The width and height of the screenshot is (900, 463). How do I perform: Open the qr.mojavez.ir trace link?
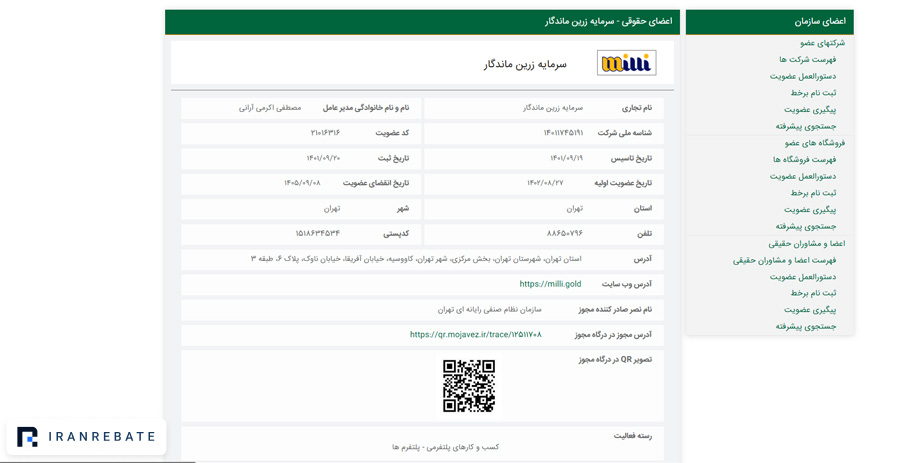(x=476, y=334)
